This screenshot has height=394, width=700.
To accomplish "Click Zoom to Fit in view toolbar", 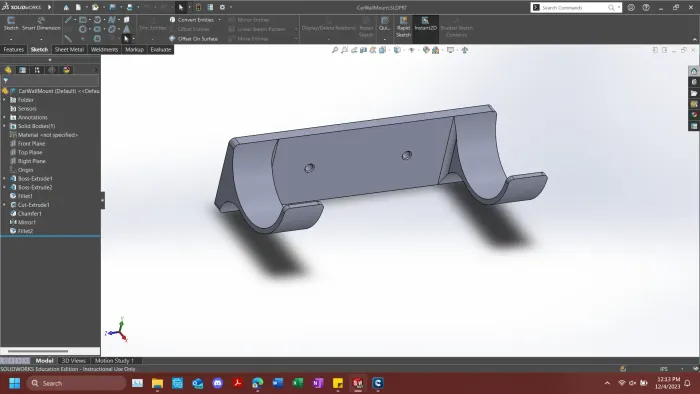I will click(x=335, y=50).
